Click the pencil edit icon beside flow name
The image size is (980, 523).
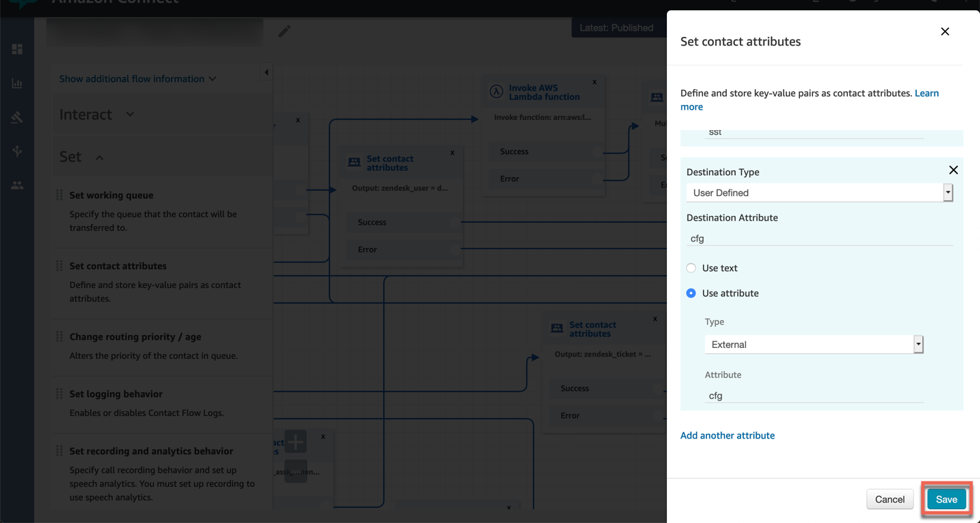284,31
